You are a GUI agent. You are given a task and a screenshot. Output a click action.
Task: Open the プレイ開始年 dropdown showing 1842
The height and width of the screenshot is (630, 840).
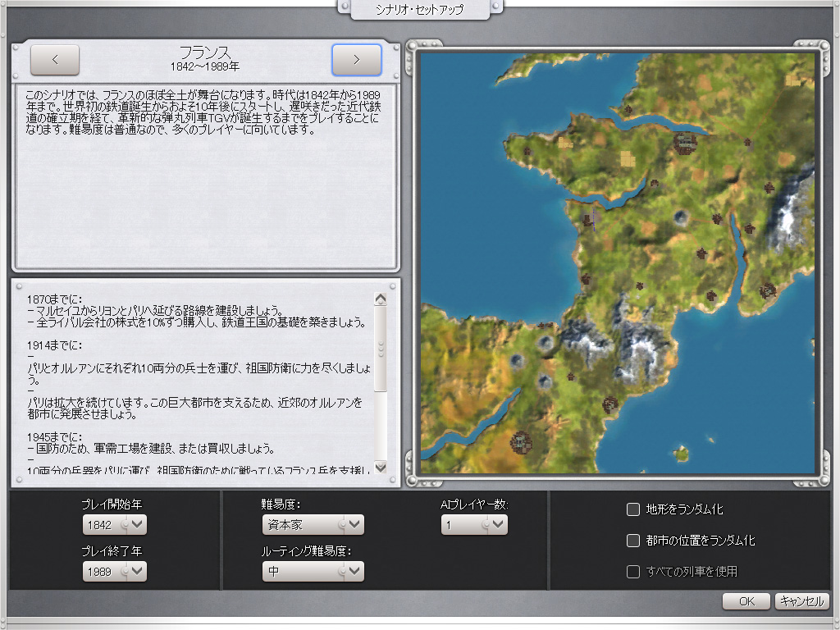tap(115, 524)
